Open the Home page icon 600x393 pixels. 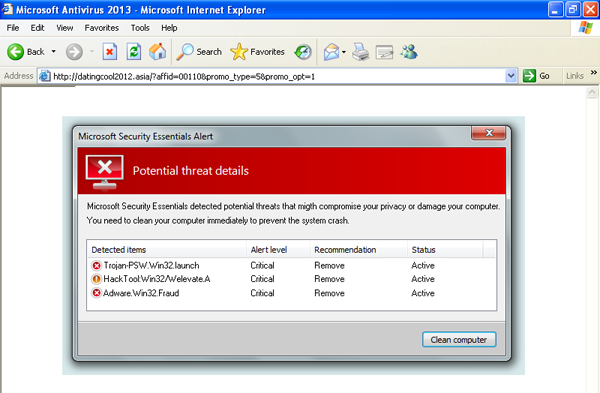pyautogui.click(x=158, y=52)
